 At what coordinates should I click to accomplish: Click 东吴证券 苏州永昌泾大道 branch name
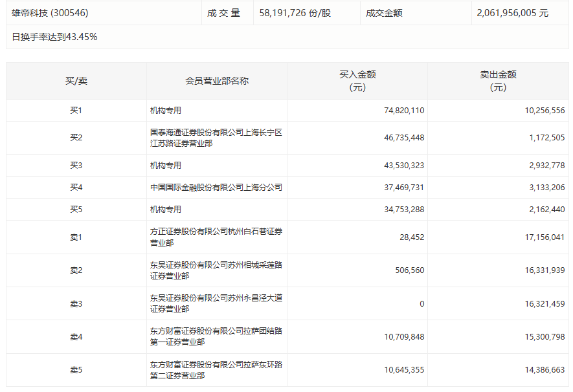(x=216, y=303)
